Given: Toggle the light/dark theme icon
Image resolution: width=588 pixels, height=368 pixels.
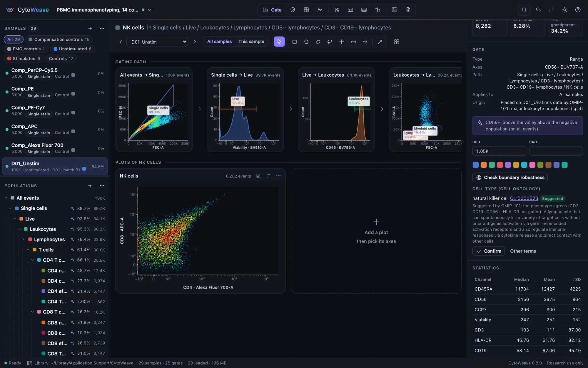Looking at the screenshot, I should (x=564, y=10).
